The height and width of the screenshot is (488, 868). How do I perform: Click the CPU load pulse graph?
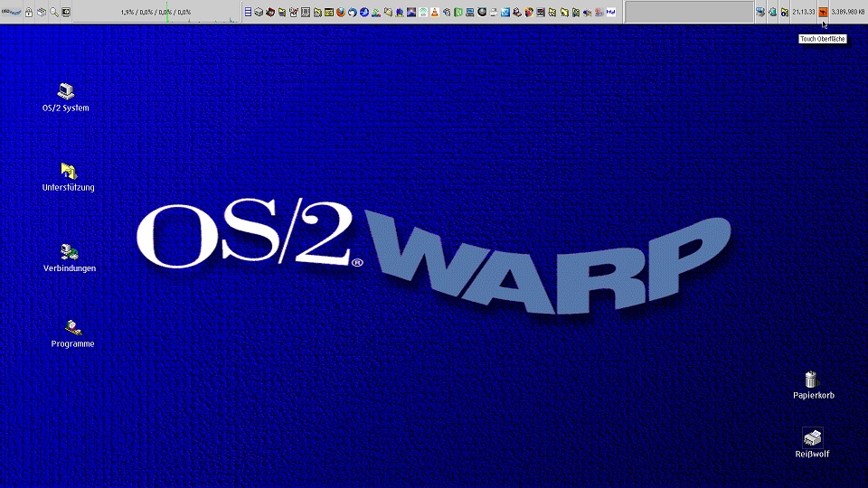pyautogui.click(x=156, y=12)
